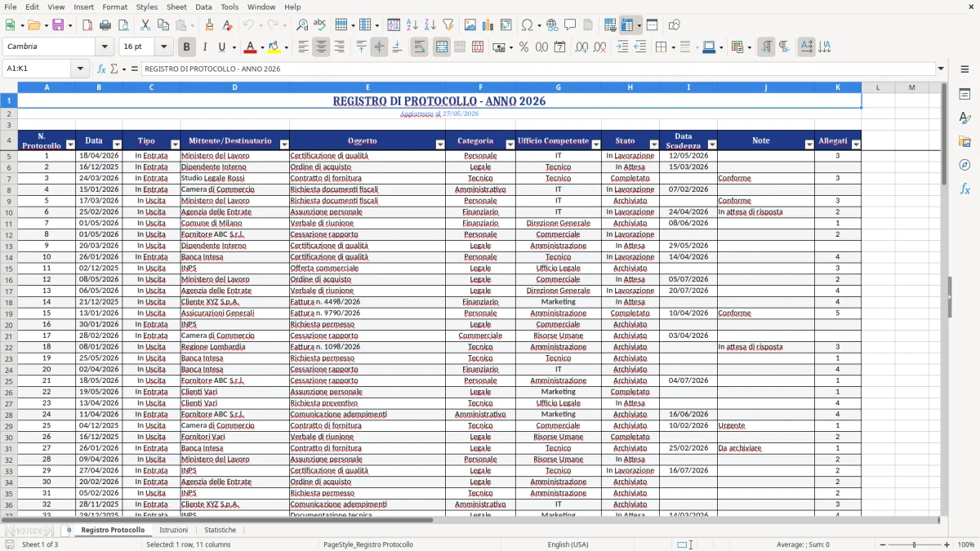Click the zoom slider
Screen dimensions: 980x551
point(914,544)
